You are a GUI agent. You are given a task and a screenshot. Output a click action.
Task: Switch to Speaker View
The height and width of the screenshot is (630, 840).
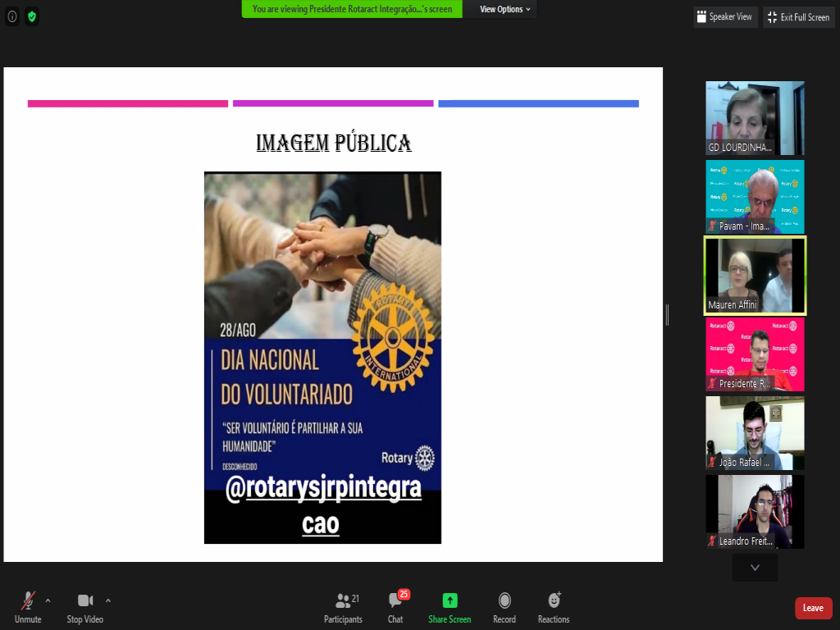coord(724,17)
